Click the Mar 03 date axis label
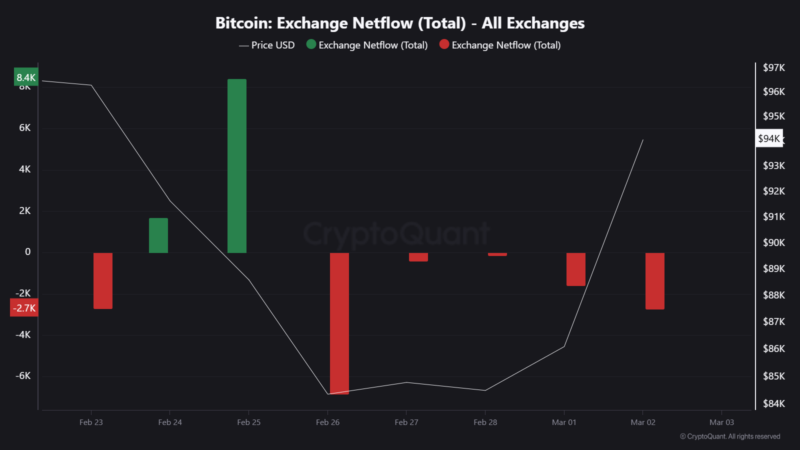Screen dimensions: 800x450 pos(721,422)
